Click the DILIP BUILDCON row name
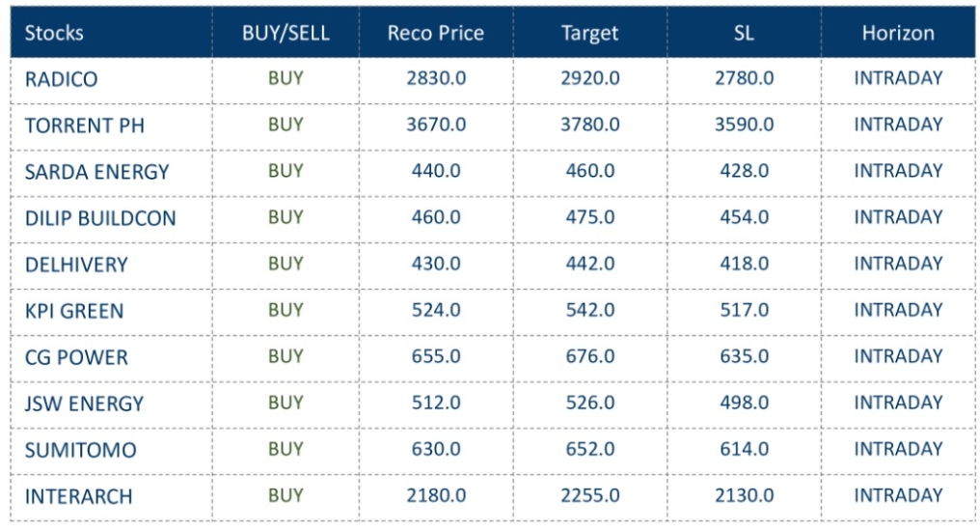This screenshot has width=980, height=531. coord(100,218)
